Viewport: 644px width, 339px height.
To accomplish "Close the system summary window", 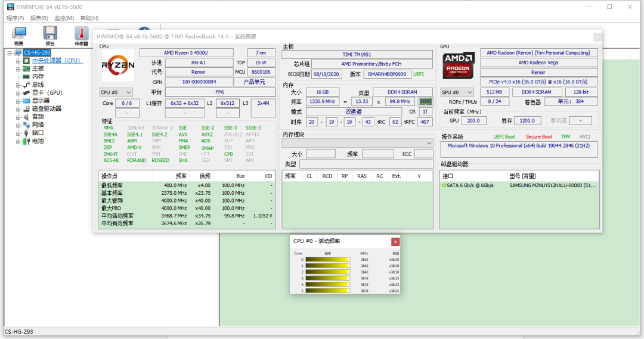I will click(597, 37).
